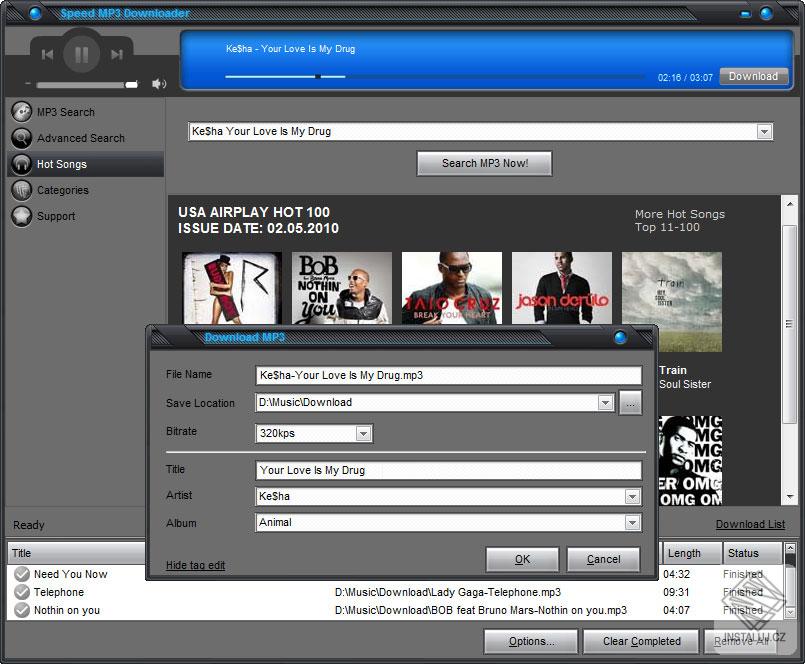Open the Album dropdown showing Animal
This screenshot has height=664, width=805.
point(633,522)
